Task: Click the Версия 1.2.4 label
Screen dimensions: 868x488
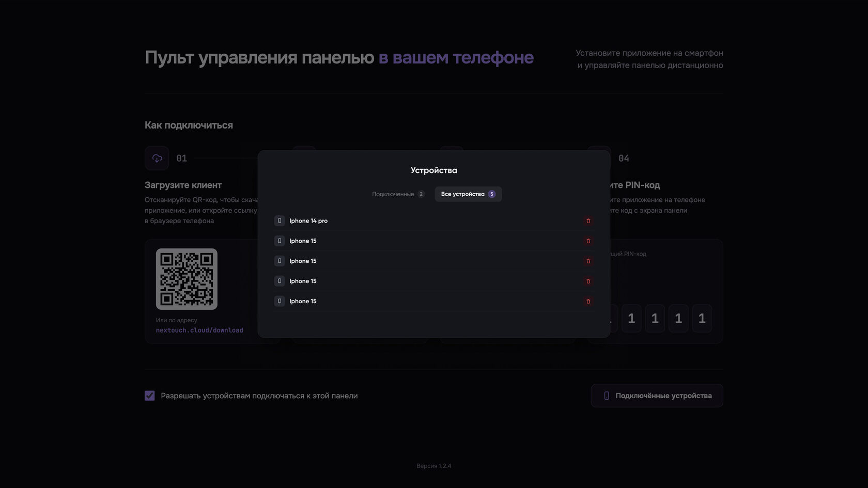Action: pos(434,466)
